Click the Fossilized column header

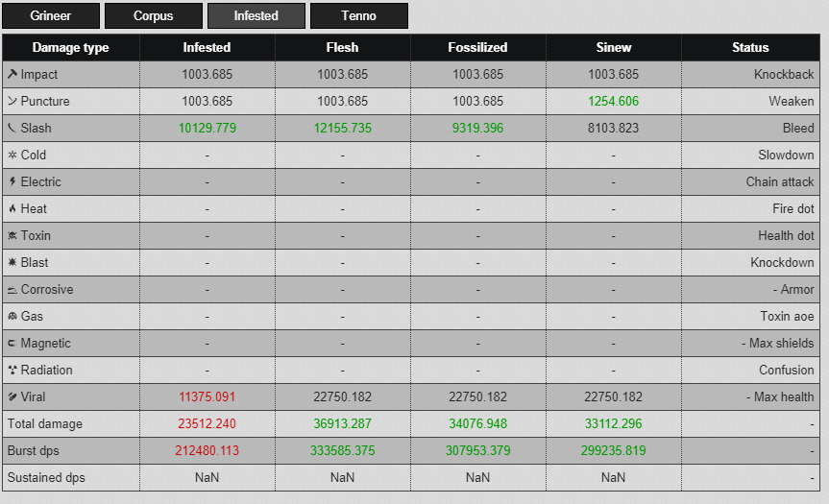pos(478,48)
